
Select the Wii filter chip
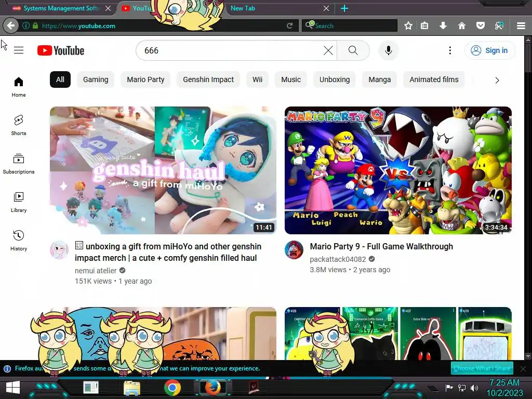coord(258,79)
